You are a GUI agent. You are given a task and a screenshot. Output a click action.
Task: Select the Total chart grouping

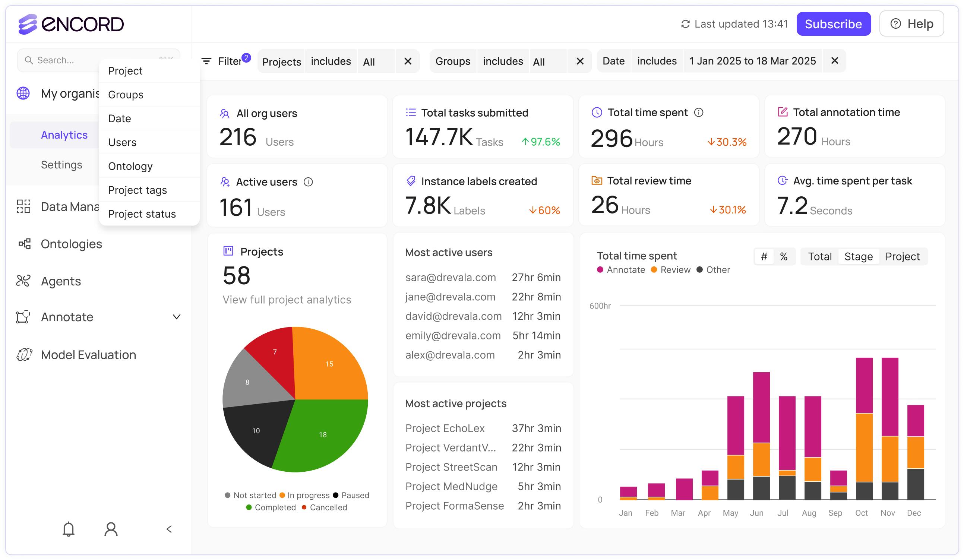pos(819,257)
